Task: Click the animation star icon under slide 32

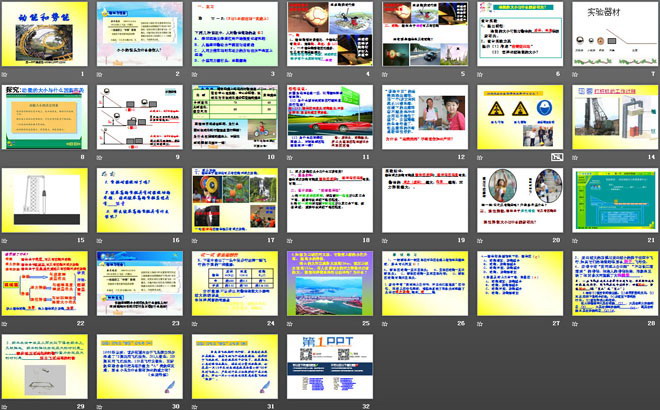Action: coord(290,407)
